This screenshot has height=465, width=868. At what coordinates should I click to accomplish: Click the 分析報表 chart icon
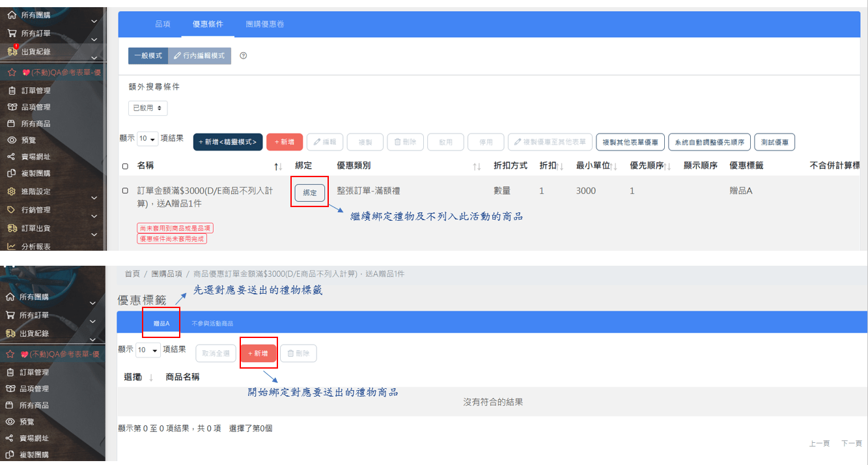(x=11, y=246)
